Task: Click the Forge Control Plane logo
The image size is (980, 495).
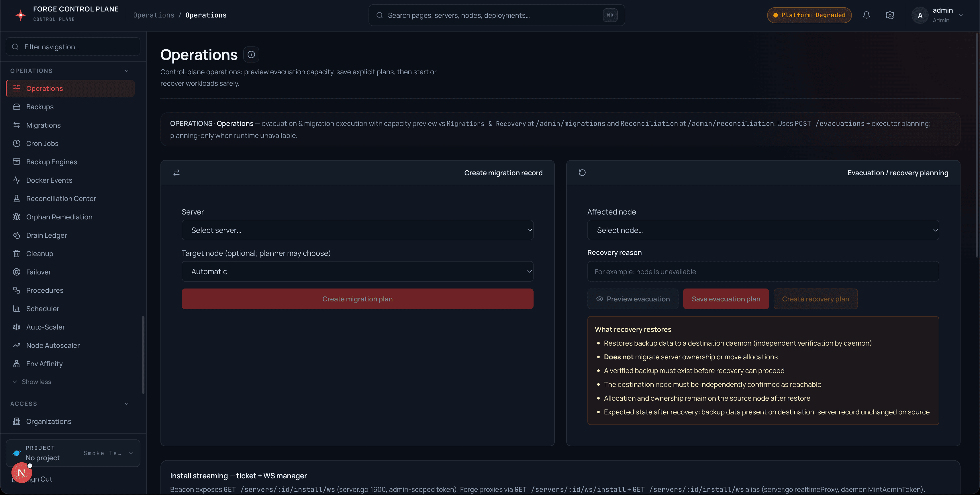Action: coord(21,15)
